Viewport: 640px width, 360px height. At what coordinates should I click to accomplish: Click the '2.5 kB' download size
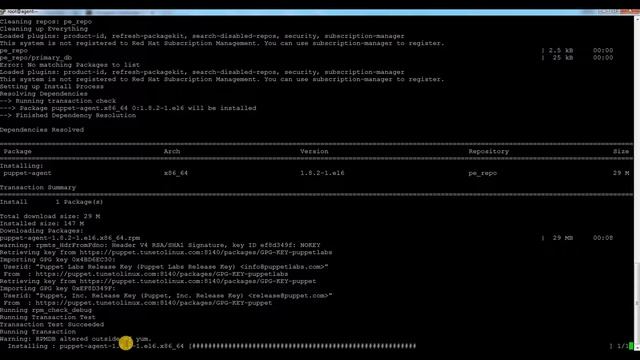tap(560, 51)
